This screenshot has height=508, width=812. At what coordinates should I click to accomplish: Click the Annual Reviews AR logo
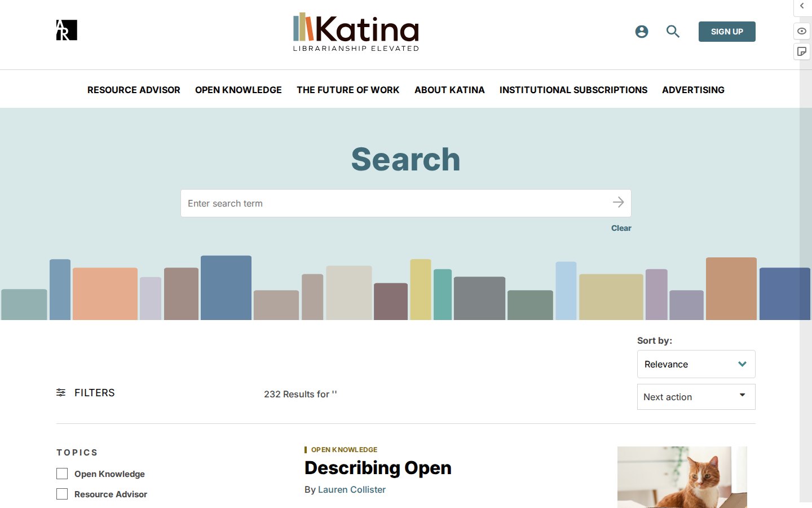coord(67,30)
